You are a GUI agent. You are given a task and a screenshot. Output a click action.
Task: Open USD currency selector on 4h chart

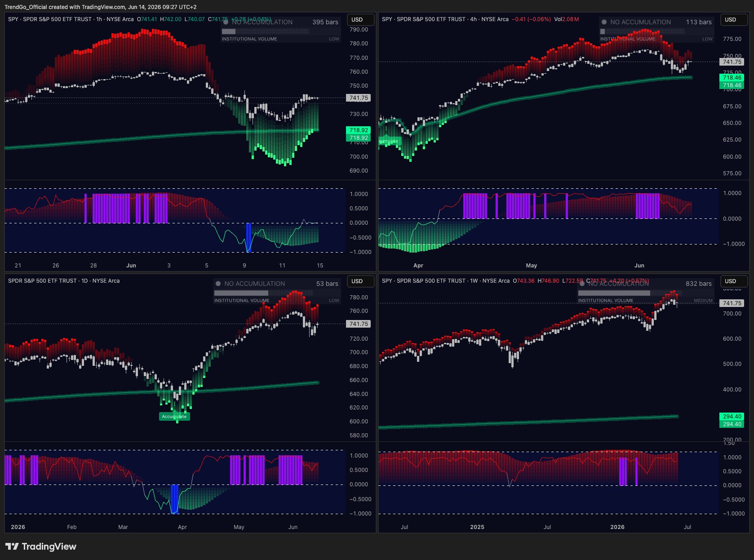tap(734, 20)
